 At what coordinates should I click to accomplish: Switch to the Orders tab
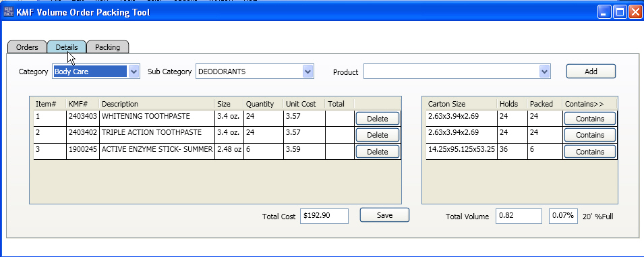(27, 47)
